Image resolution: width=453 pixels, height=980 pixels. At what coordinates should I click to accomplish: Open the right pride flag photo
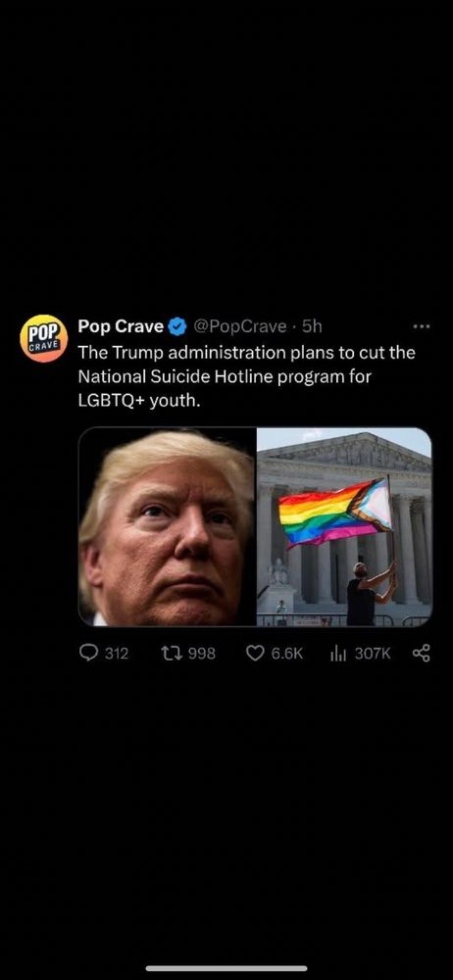[x=345, y=526]
